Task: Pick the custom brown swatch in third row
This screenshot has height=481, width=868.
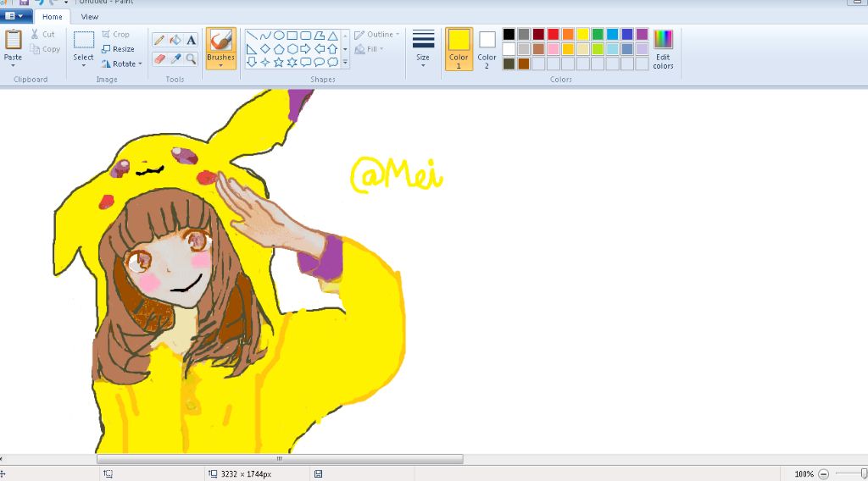Action: (524, 64)
